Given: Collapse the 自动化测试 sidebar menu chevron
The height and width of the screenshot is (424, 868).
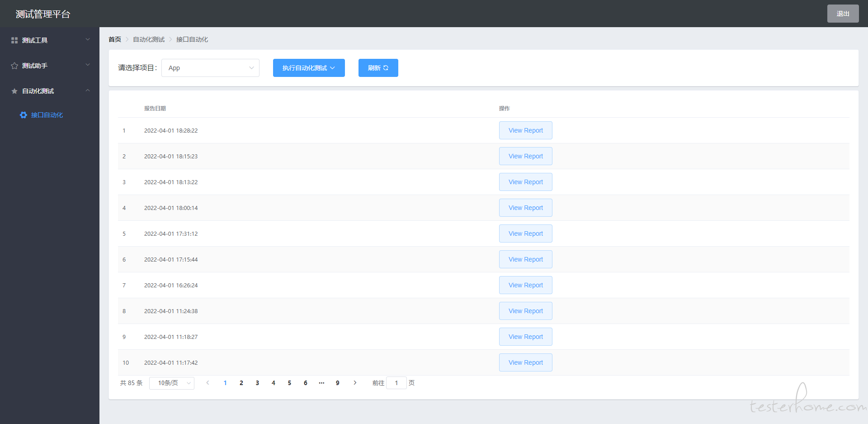Looking at the screenshot, I should pyautogui.click(x=88, y=90).
